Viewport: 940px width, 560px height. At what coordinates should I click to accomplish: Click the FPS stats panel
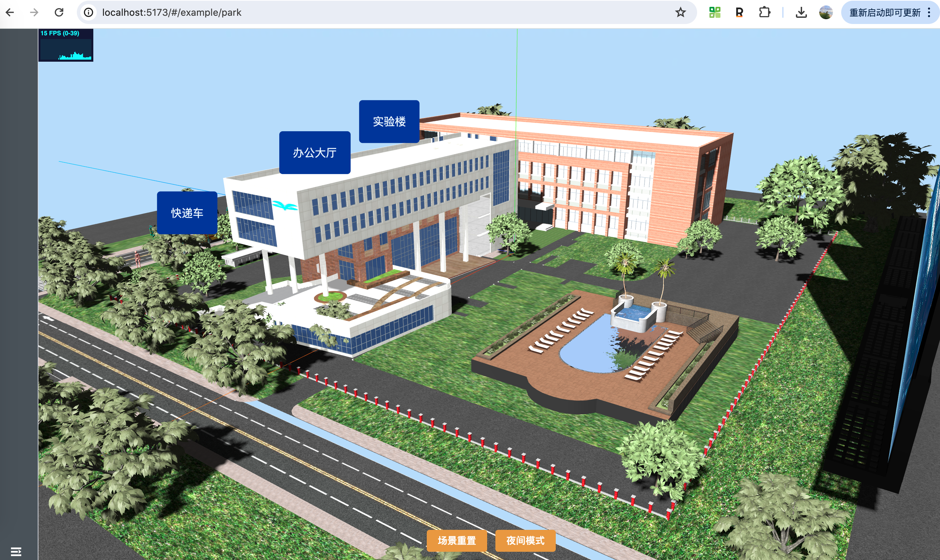pyautogui.click(x=66, y=45)
